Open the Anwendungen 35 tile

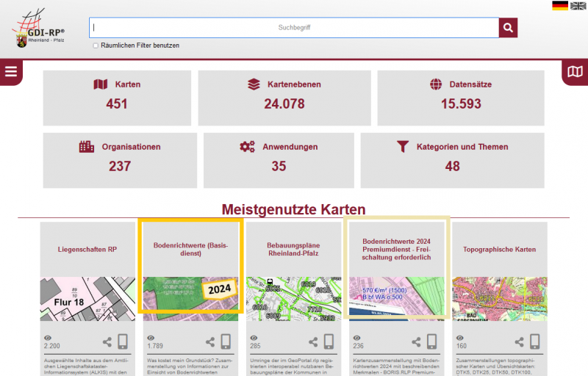279,160
